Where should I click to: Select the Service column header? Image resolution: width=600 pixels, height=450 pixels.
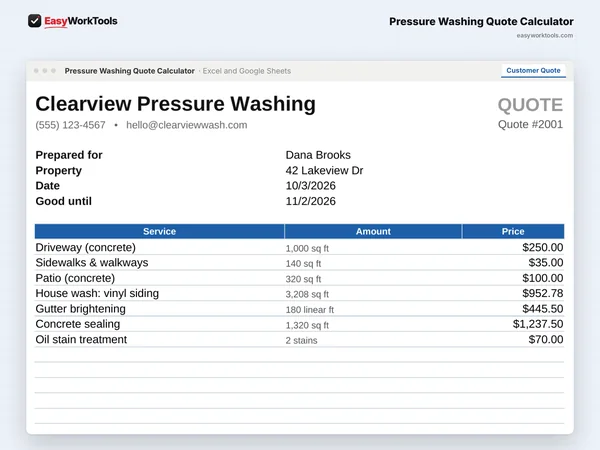[x=160, y=232]
